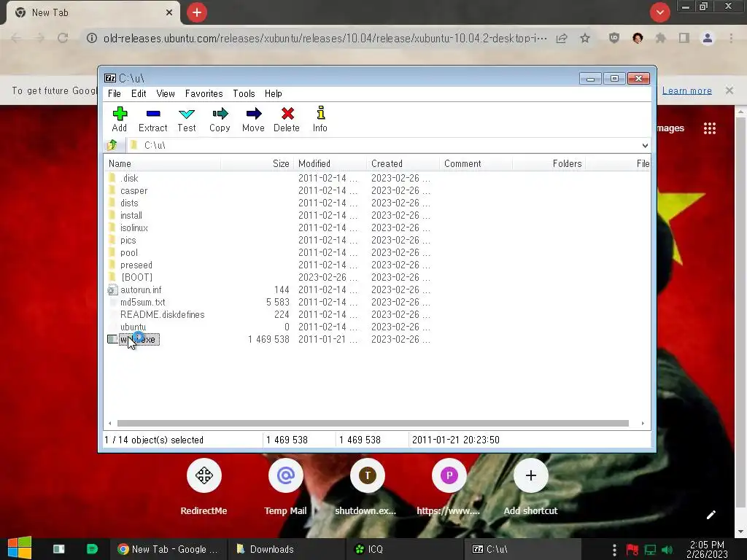The image size is (747, 560).
Task: Open the Chrome profile avatar icon
Action: pos(708,38)
